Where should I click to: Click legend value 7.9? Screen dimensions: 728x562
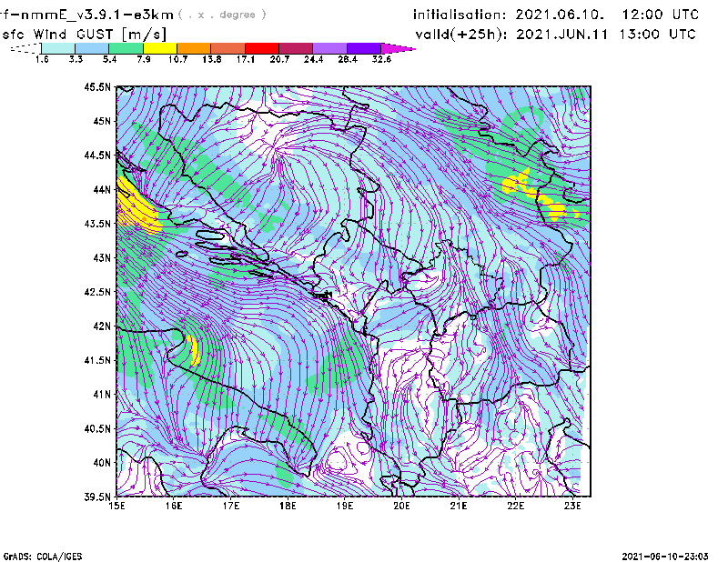click(x=144, y=59)
